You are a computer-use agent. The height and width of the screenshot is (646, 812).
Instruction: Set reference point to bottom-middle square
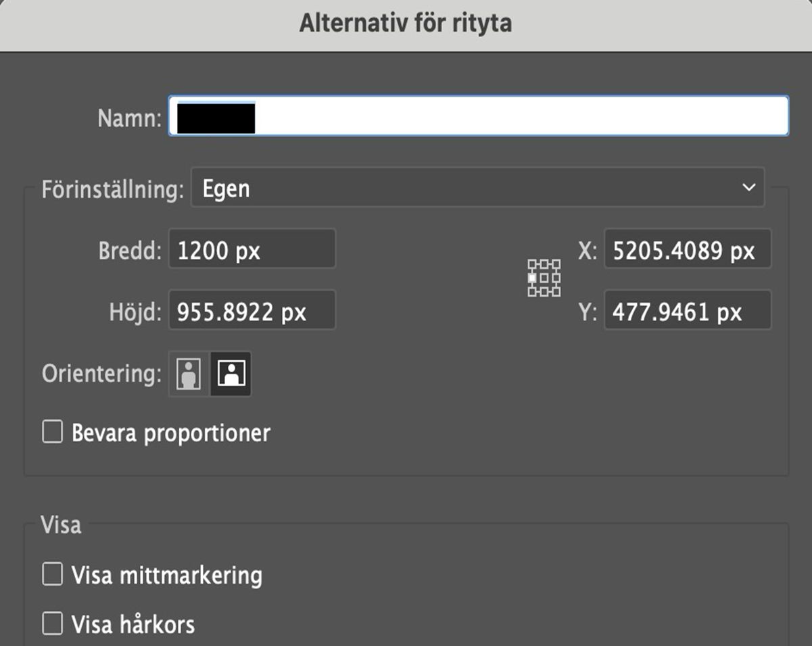[544, 292]
